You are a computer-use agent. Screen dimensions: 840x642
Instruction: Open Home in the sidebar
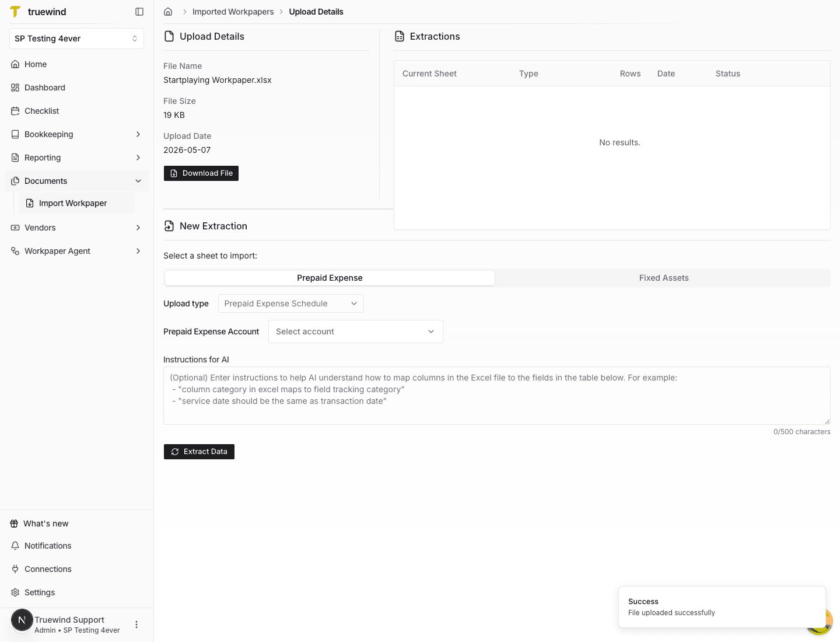point(76,64)
